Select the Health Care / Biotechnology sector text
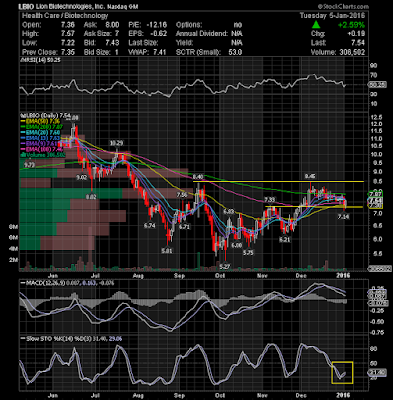This screenshot has width=393, height=400. coord(65,16)
